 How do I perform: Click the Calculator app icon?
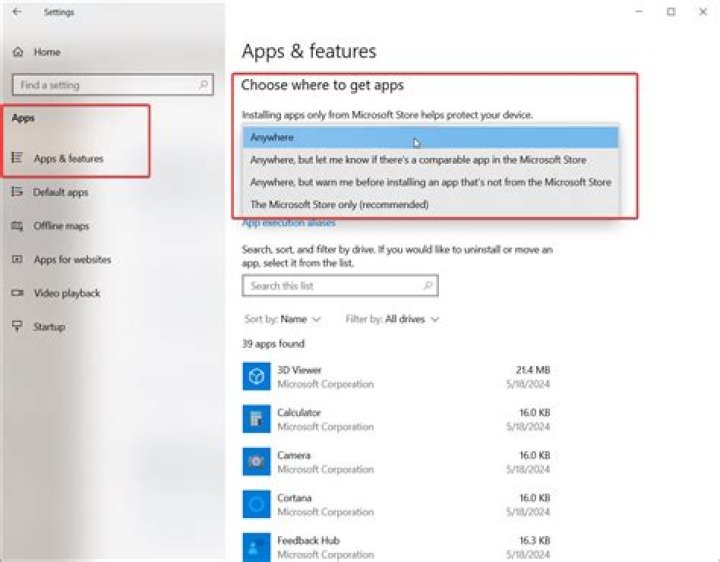[x=256, y=418]
